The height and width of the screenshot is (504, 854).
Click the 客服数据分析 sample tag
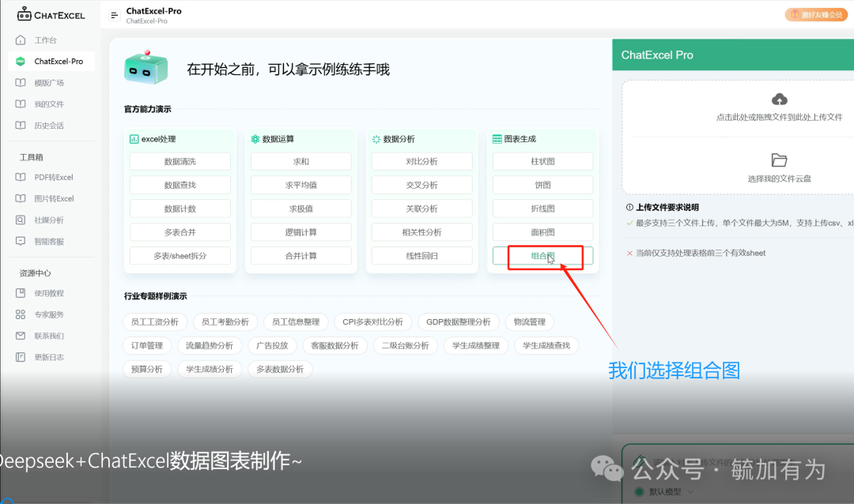(335, 345)
